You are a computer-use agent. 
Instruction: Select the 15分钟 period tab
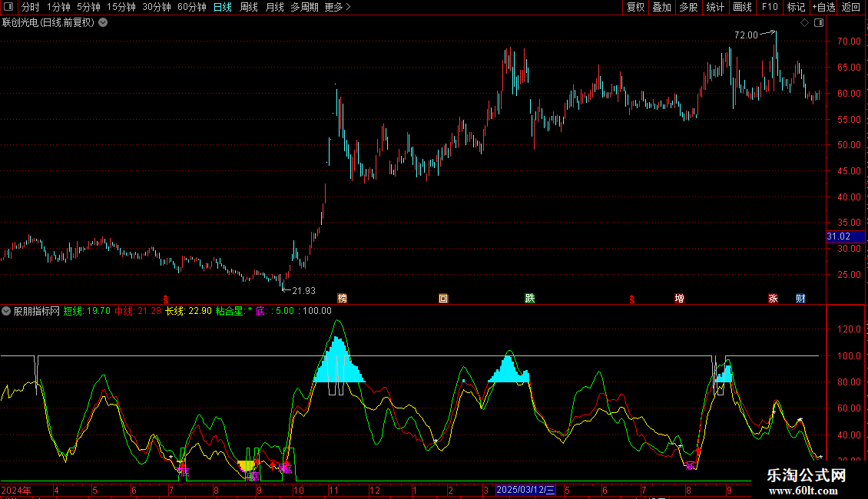point(121,7)
